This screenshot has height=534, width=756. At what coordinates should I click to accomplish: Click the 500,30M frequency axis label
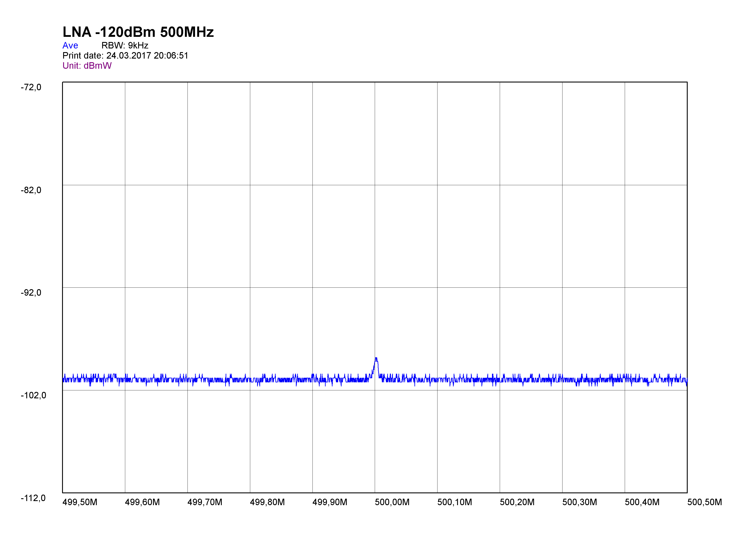[579, 502]
